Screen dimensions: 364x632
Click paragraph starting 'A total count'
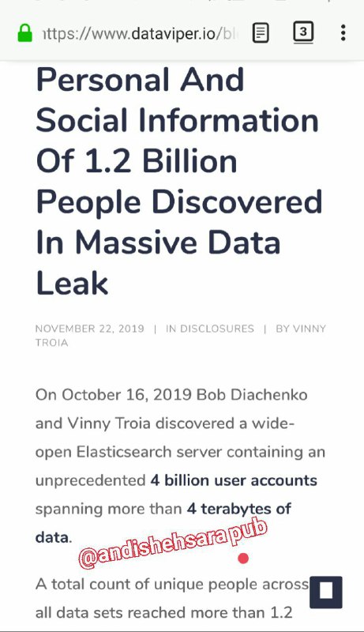[x=172, y=599]
